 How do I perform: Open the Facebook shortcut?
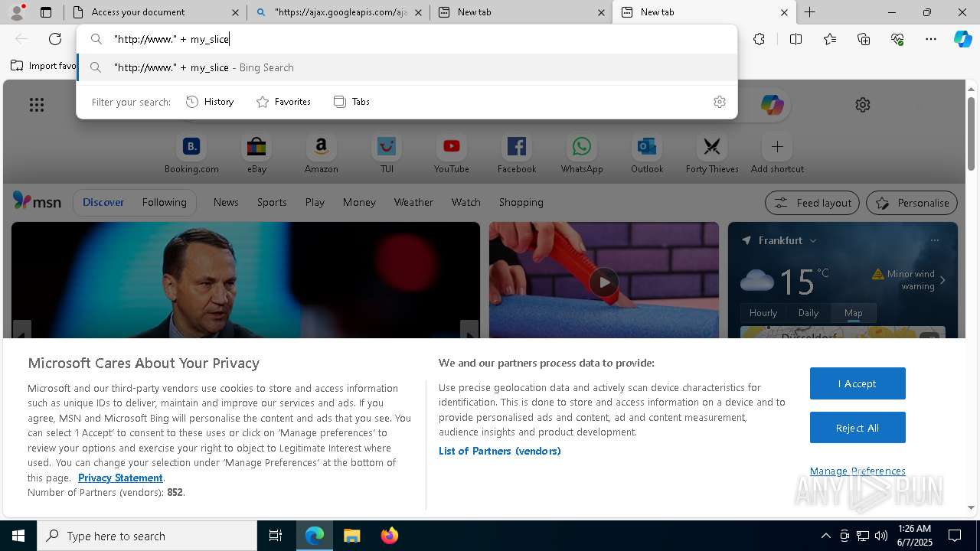pyautogui.click(x=517, y=154)
